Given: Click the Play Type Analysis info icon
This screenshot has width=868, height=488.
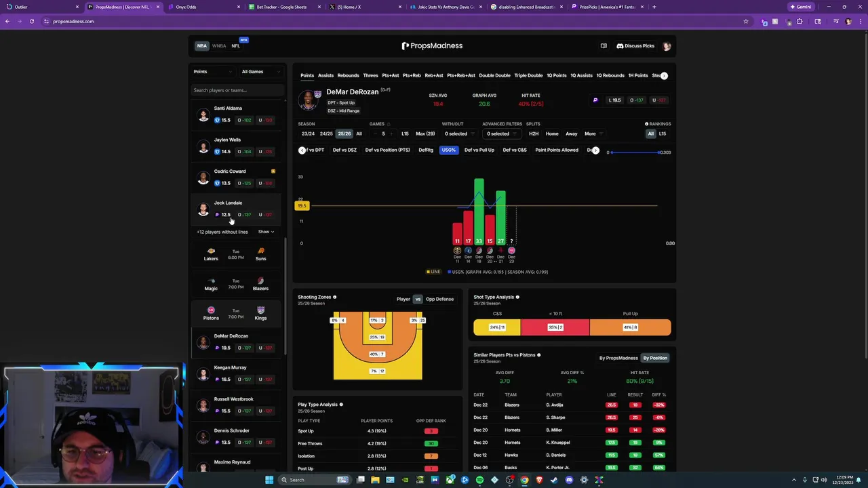Looking at the screenshot, I should [341, 405].
